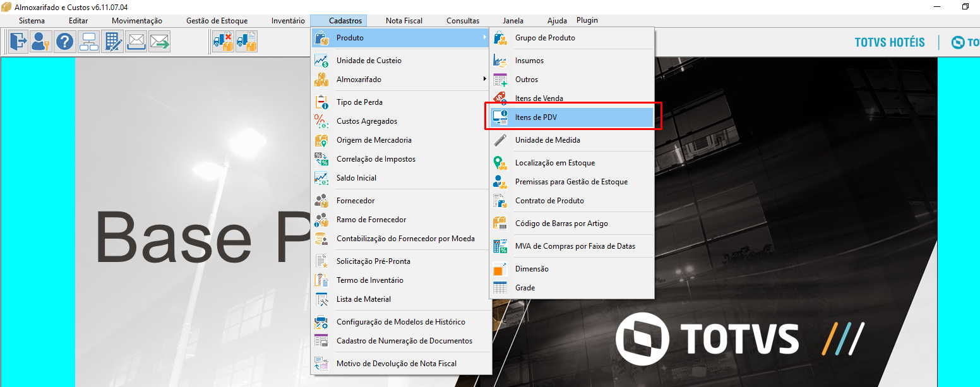Click the envelope inbox toolbar icon
The width and height of the screenshot is (980, 387).
(x=136, y=42)
